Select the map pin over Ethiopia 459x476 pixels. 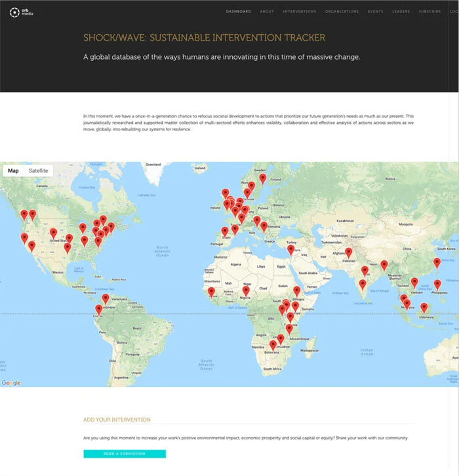coord(296,292)
